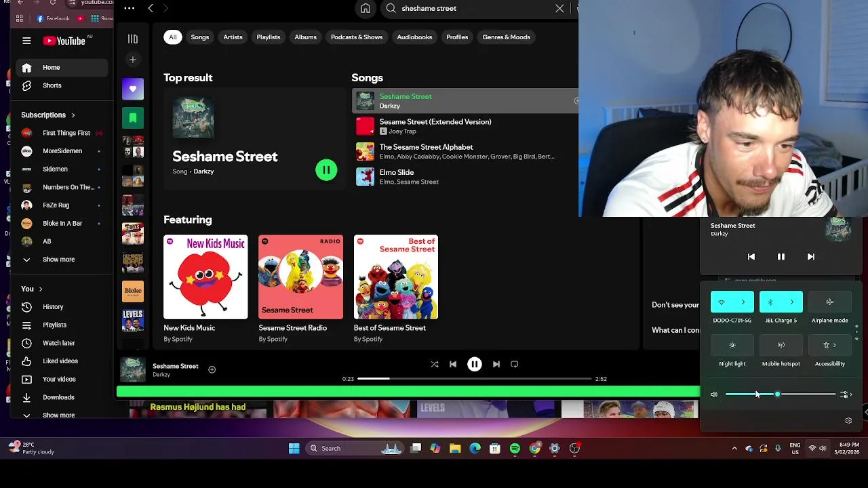Select Podcasts & Shows filter chip
The width and height of the screenshot is (868, 488).
357,37
